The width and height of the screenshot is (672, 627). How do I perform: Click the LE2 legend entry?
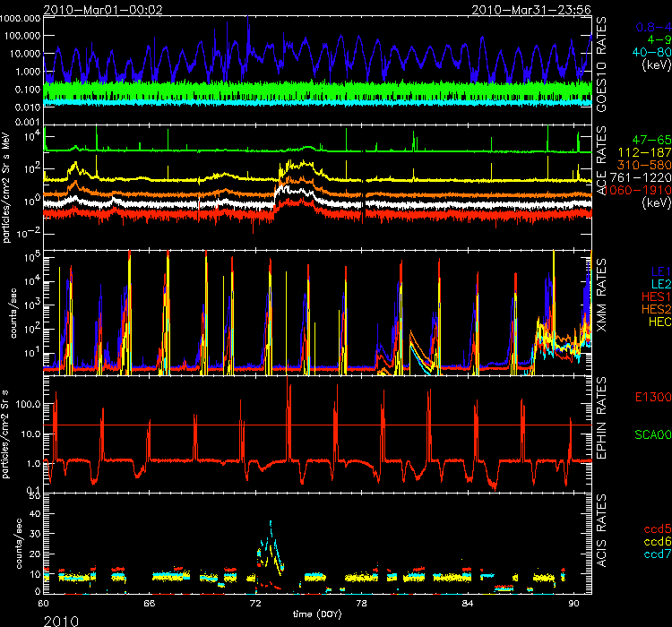[x=661, y=284]
